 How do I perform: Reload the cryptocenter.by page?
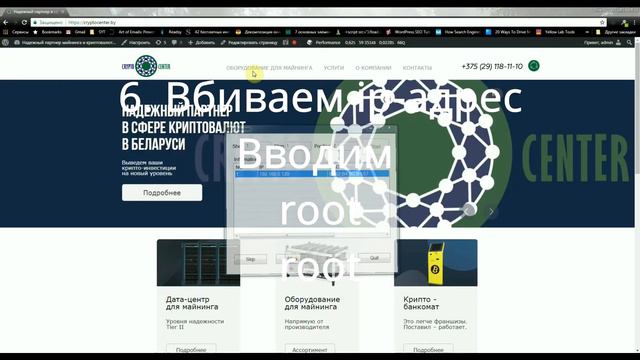click(x=24, y=22)
